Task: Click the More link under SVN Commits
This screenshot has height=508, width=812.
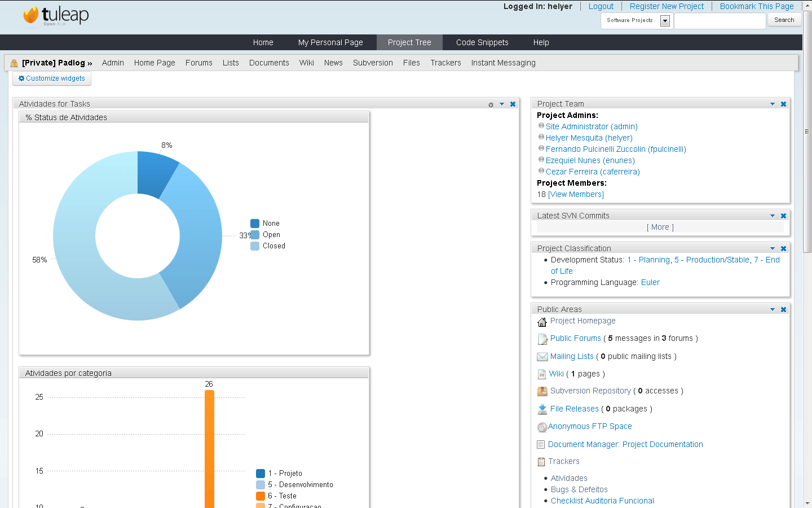Action: (x=660, y=227)
